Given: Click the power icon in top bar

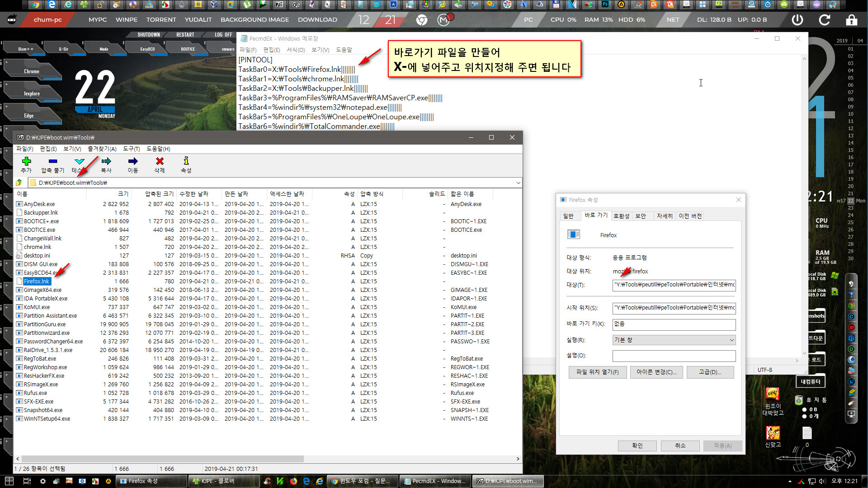Looking at the screenshot, I should (797, 19).
